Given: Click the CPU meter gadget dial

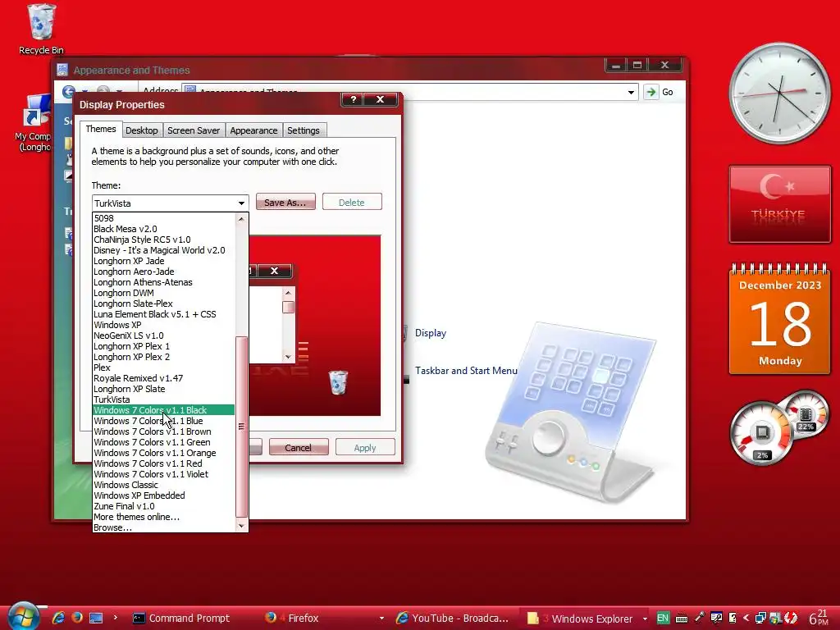Looking at the screenshot, I should (x=761, y=433).
